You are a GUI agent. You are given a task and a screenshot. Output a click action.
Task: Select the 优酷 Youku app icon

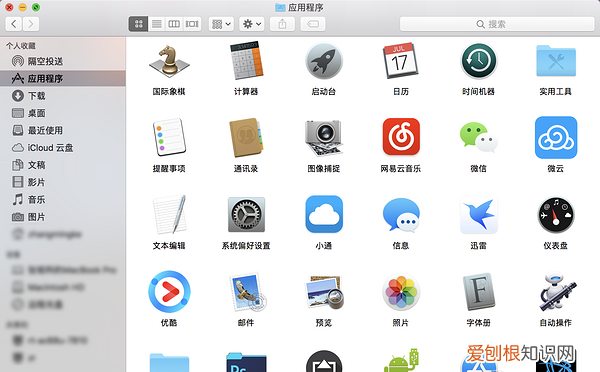pos(169,292)
